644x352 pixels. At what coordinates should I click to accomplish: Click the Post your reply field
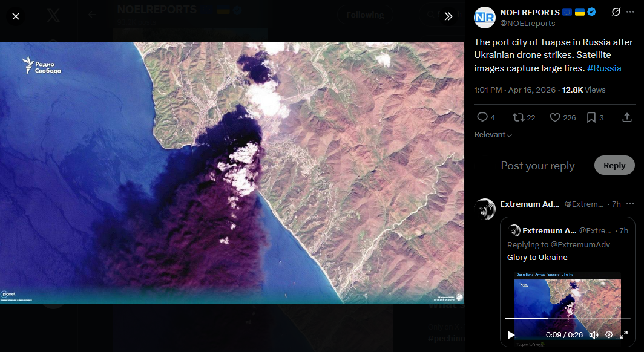point(537,165)
